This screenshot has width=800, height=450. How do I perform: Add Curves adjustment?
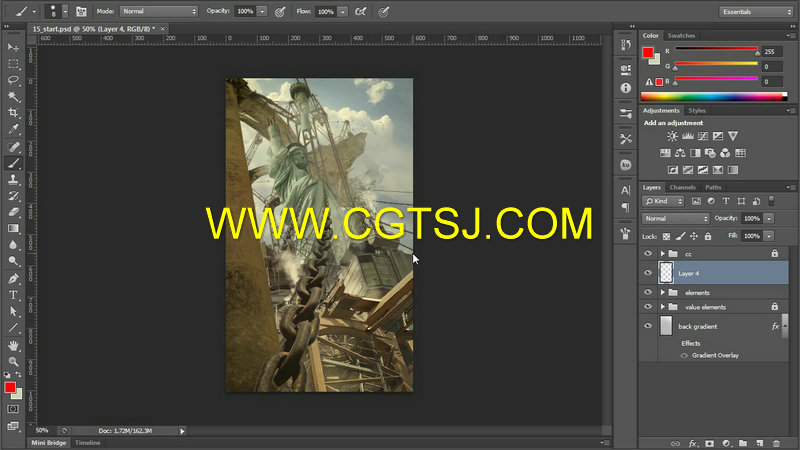pyautogui.click(x=703, y=136)
